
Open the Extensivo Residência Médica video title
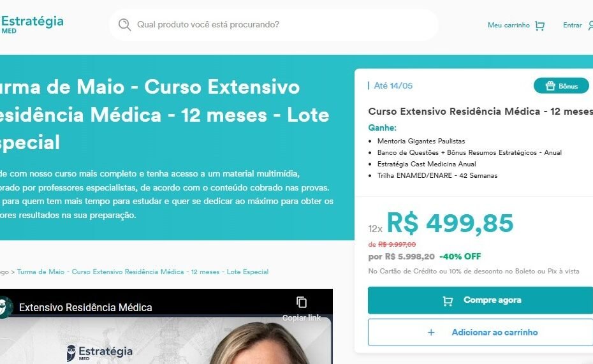click(85, 308)
